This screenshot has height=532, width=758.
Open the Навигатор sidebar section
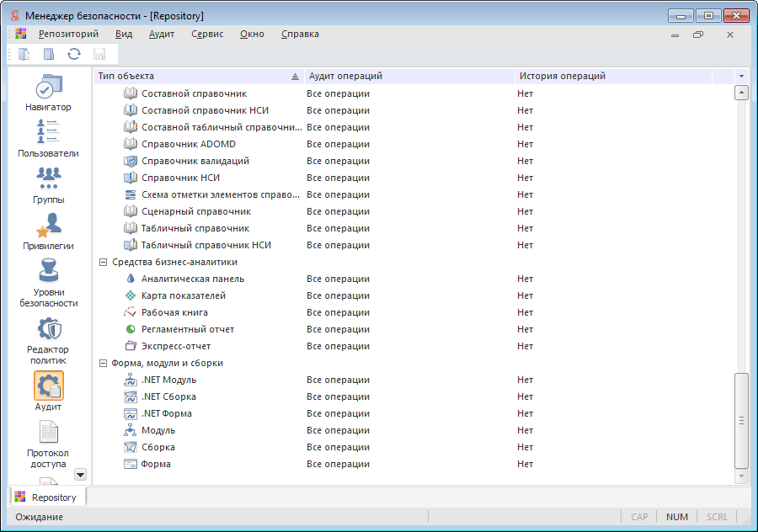tap(48, 92)
